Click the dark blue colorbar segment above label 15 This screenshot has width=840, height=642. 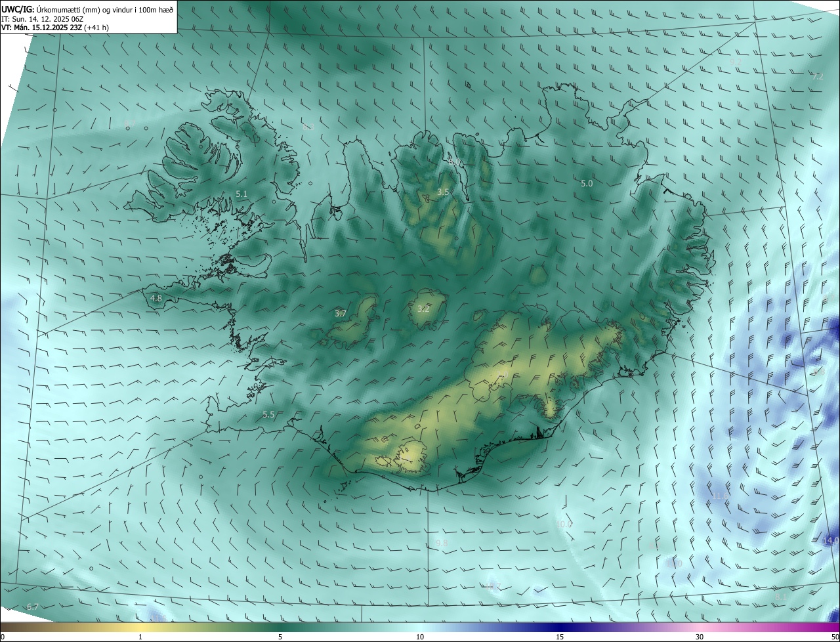tap(560, 627)
